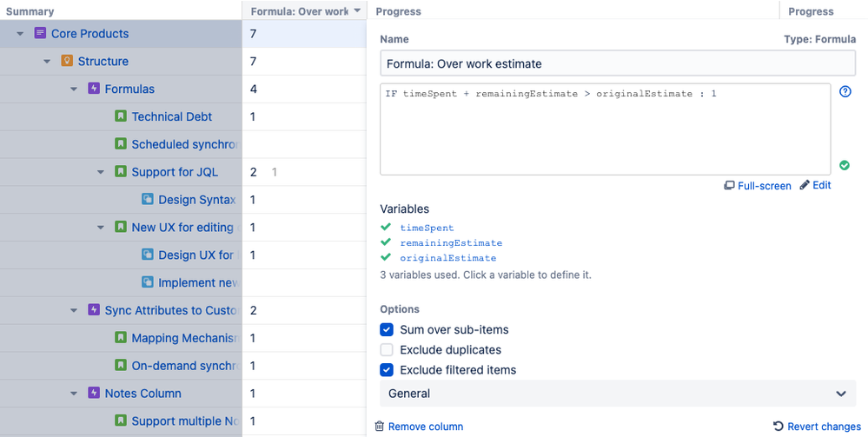Click the Type: Formula label

coord(820,39)
